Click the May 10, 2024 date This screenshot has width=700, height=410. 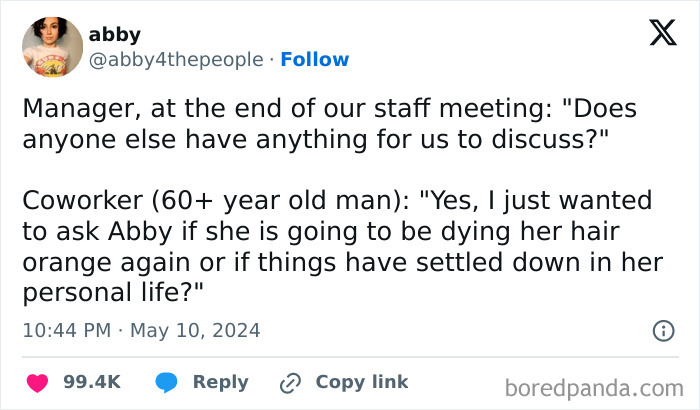(195, 331)
